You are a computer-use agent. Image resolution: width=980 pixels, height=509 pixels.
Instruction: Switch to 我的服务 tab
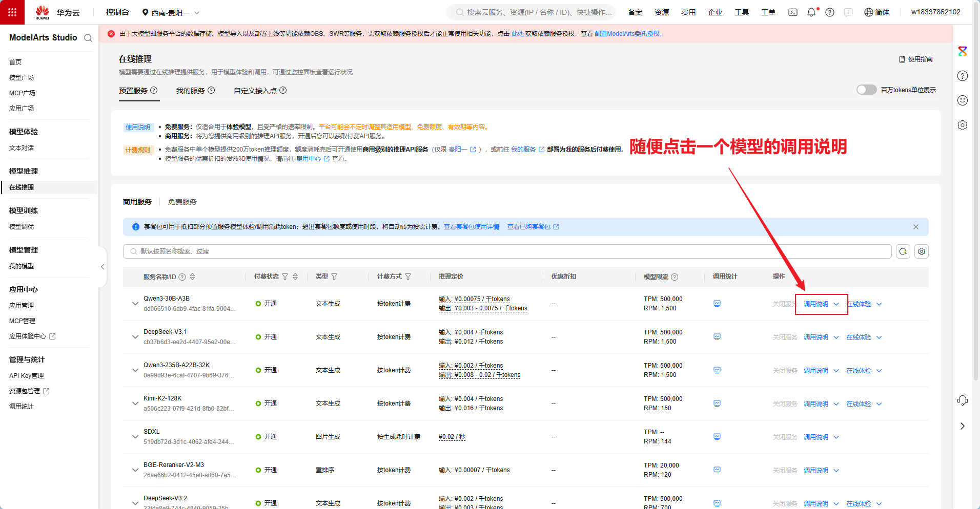click(x=191, y=91)
